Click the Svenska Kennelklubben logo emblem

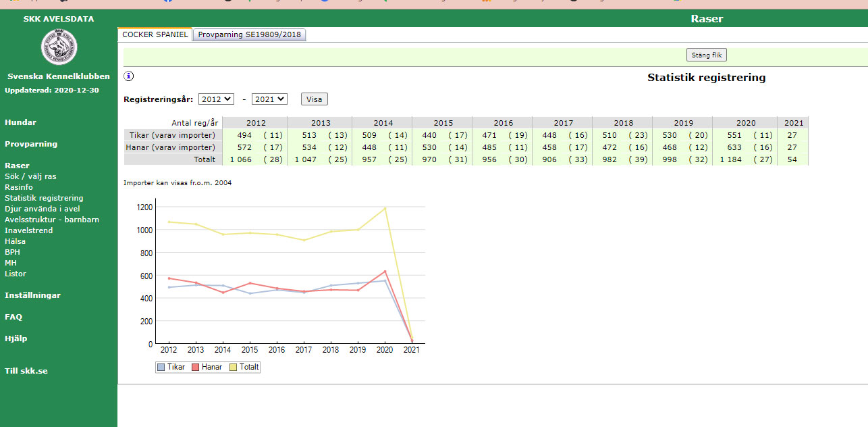[x=59, y=48]
